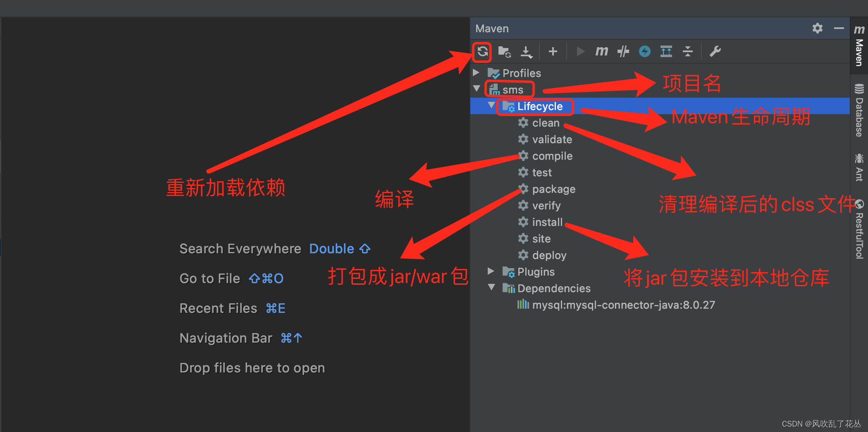Click the plus icon to add Maven project
The image size is (868, 432).
[x=553, y=51]
